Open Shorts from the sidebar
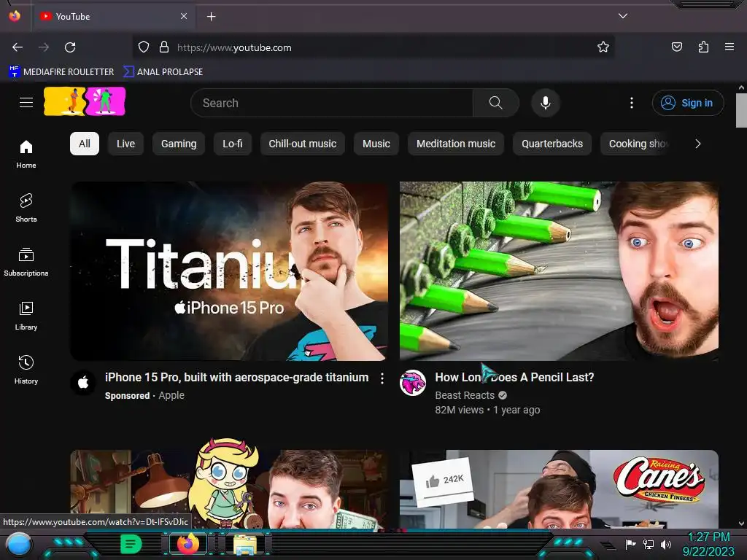The image size is (747, 560). (x=26, y=208)
